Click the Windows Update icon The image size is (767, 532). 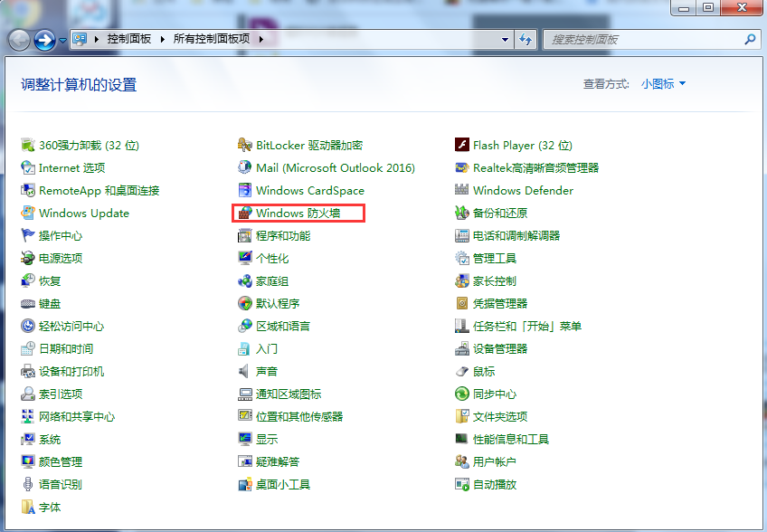pos(28,213)
